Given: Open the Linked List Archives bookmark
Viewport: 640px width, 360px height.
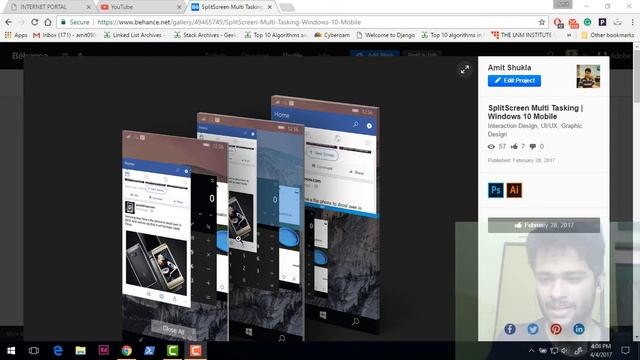Looking at the screenshot, I should point(133,35).
